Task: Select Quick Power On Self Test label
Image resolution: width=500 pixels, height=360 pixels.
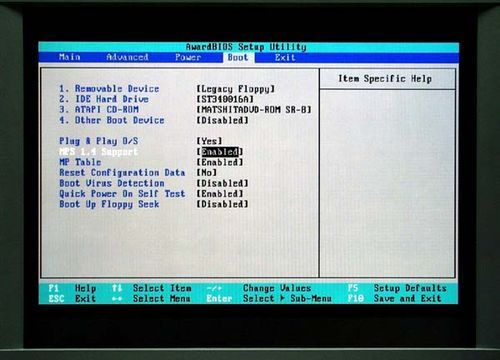Action: coord(122,194)
